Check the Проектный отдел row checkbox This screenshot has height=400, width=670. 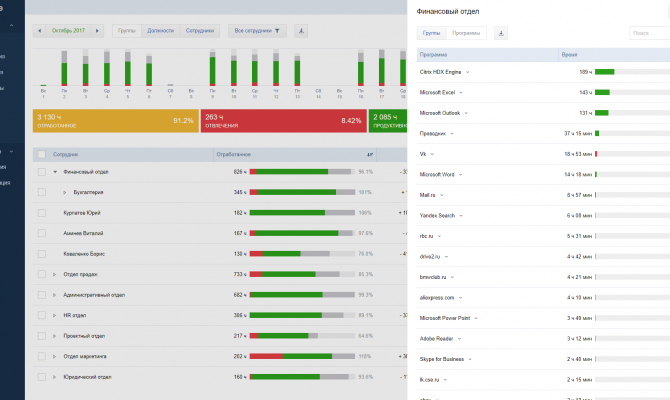point(41,336)
